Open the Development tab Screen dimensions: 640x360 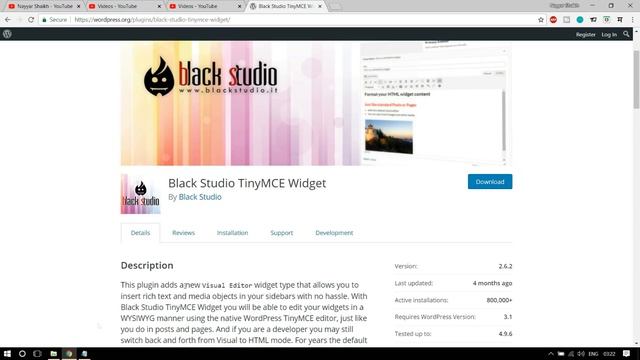334,233
